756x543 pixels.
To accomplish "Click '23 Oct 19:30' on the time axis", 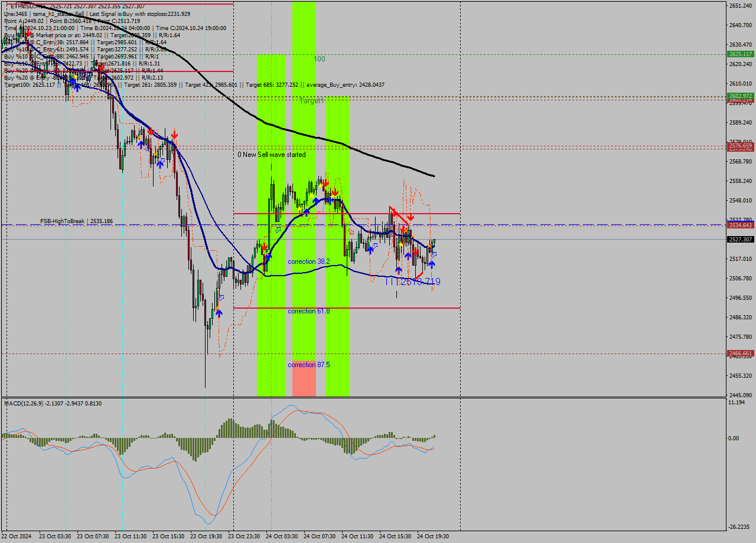I will [x=206, y=537].
